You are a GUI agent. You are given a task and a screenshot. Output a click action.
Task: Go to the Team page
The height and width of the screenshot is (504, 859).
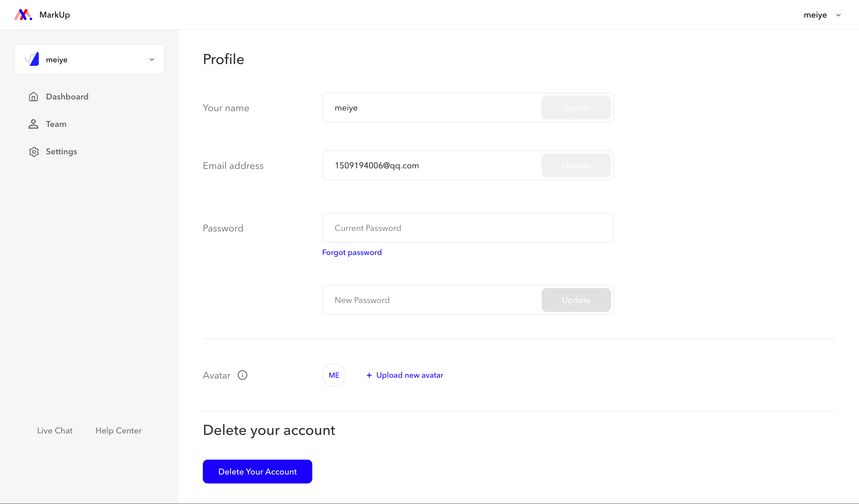tap(56, 124)
